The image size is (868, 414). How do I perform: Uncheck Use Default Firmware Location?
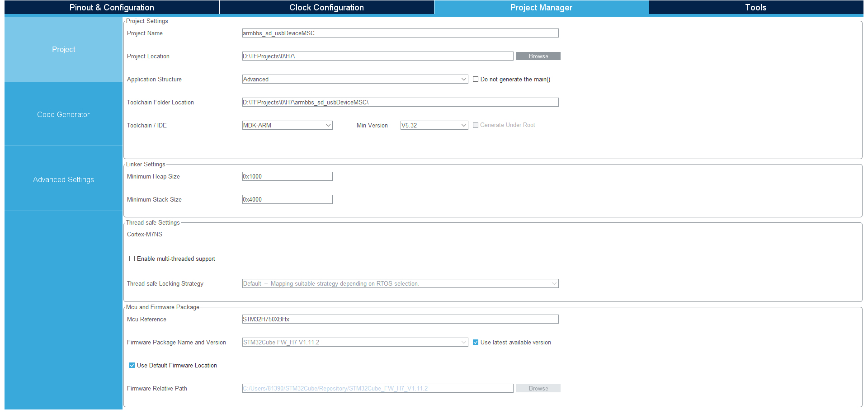[132, 365]
